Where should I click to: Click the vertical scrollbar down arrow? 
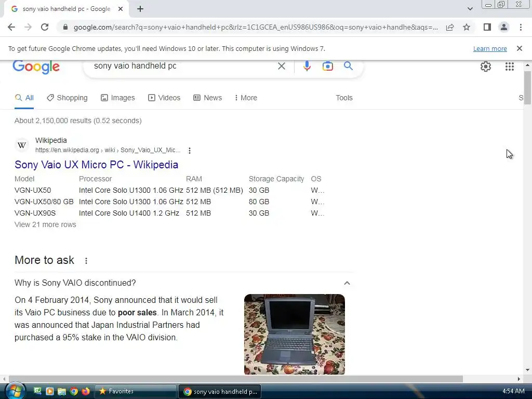527,370
